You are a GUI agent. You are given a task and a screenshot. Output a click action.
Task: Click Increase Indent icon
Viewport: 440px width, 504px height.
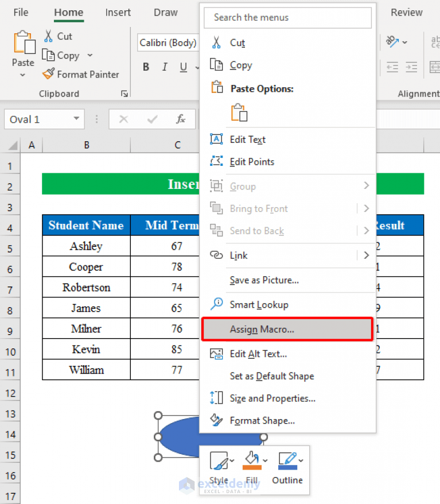[411, 67]
